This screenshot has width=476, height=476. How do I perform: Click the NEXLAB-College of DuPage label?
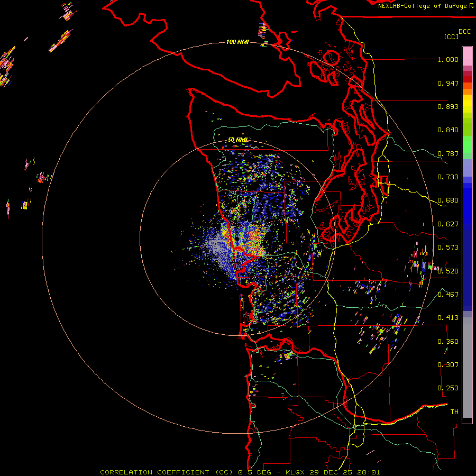tap(422, 6)
